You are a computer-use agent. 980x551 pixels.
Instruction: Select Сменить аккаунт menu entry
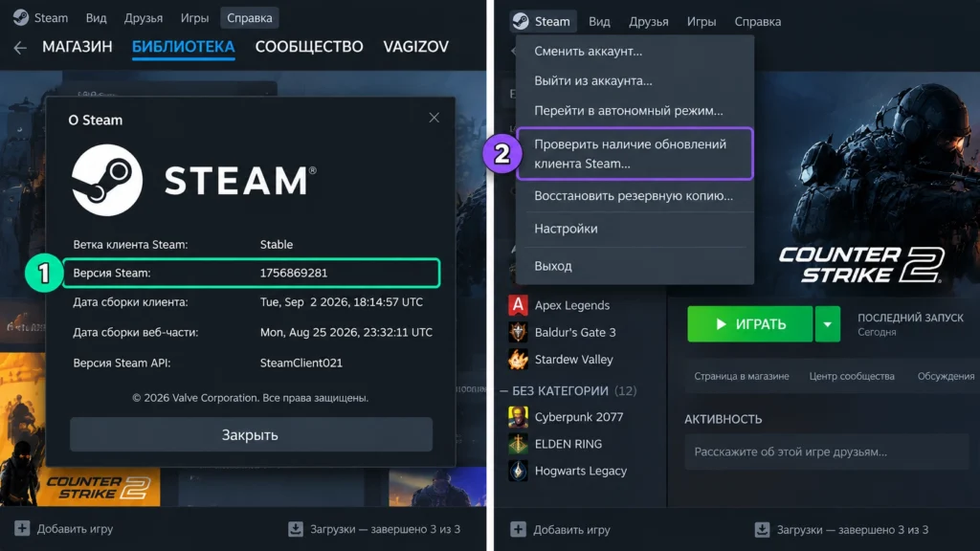pos(635,52)
